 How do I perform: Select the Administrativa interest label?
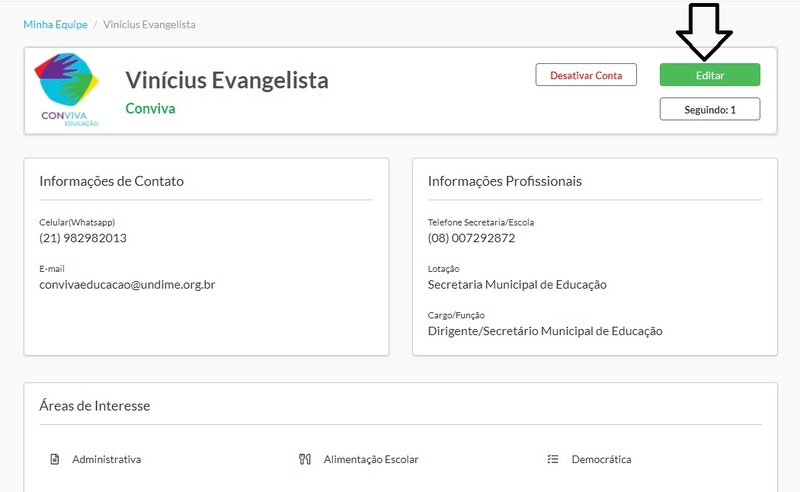106,459
